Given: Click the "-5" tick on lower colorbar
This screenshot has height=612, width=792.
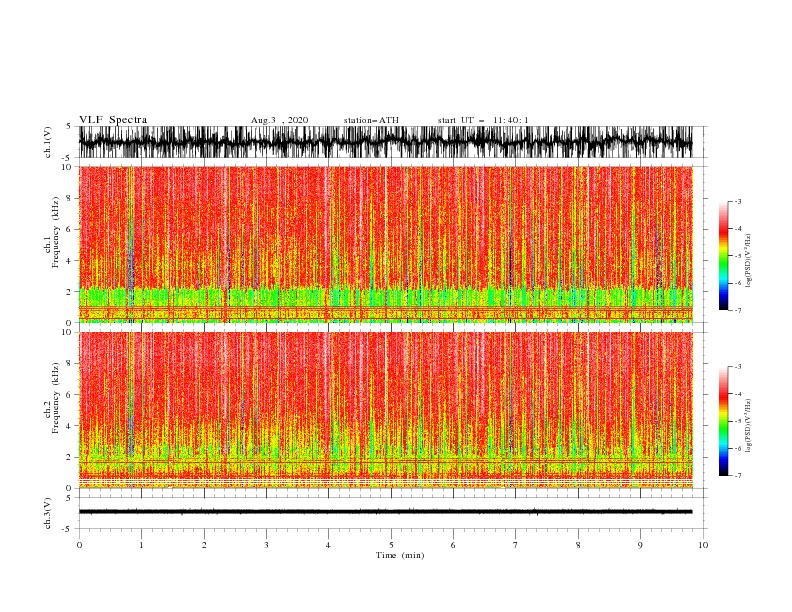Looking at the screenshot, I should click(x=737, y=421).
